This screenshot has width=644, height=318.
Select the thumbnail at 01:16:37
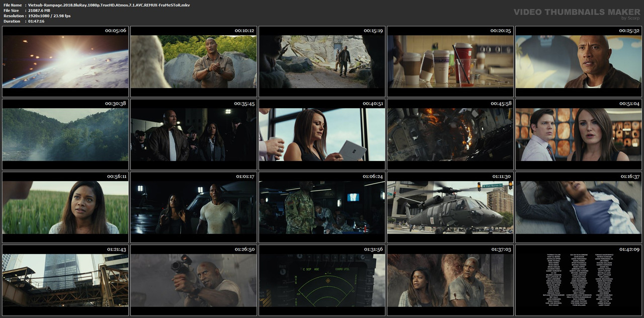point(579,207)
